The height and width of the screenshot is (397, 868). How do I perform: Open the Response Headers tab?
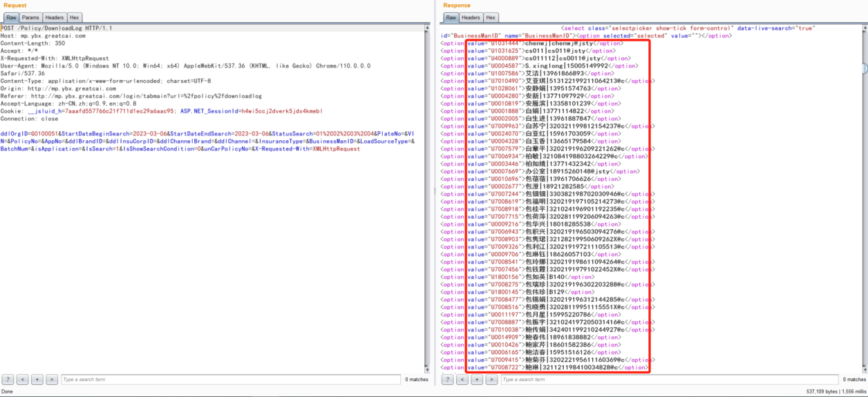[x=471, y=17]
